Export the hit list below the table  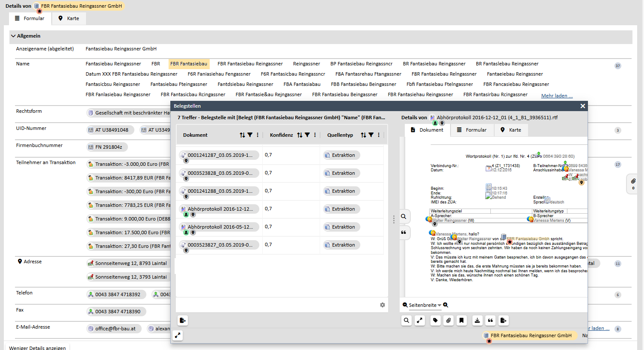click(x=183, y=321)
